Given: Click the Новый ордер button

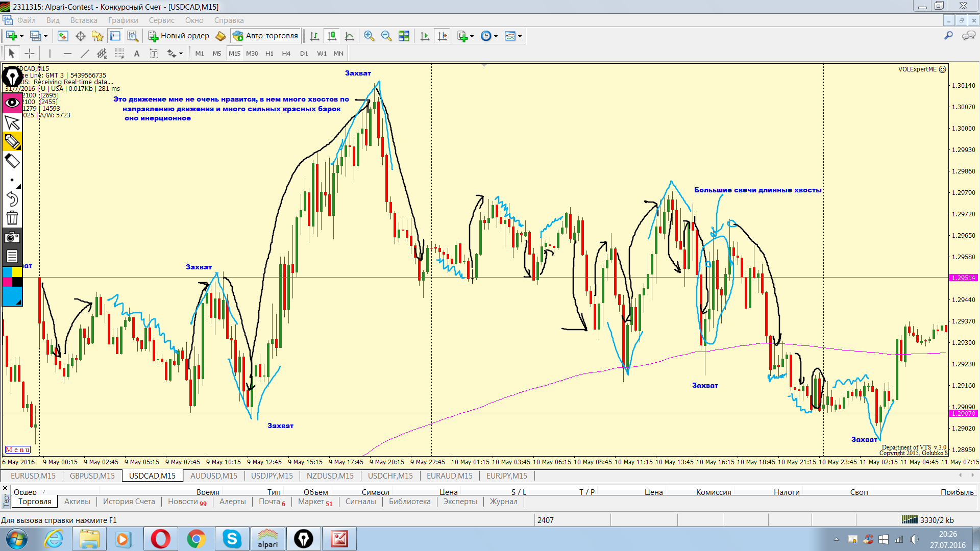Looking at the screenshot, I should (x=179, y=36).
